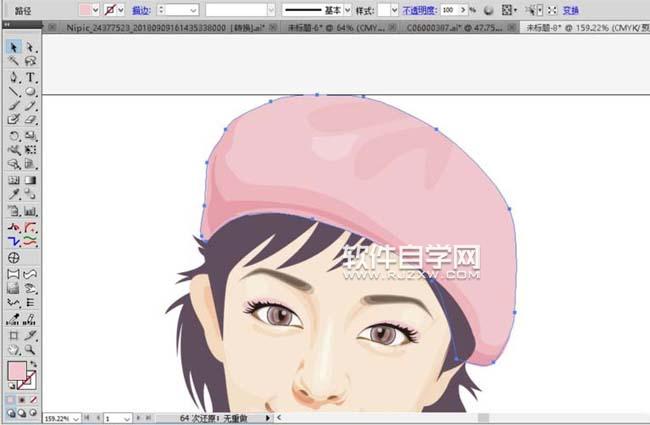The height and width of the screenshot is (425, 650).
Task: Select the Direct Selection tool
Action: tap(30, 47)
